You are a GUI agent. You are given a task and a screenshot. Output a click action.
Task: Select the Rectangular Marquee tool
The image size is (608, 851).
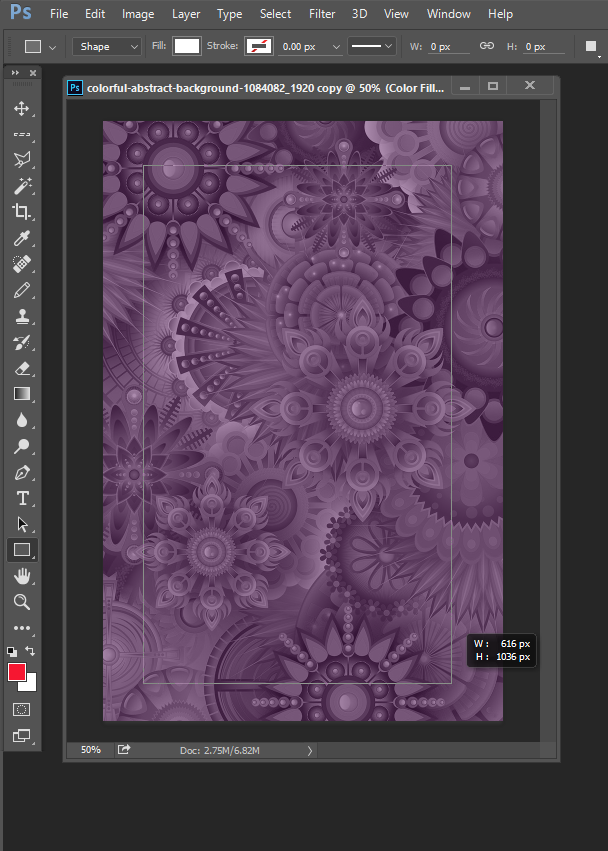(22, 134)
